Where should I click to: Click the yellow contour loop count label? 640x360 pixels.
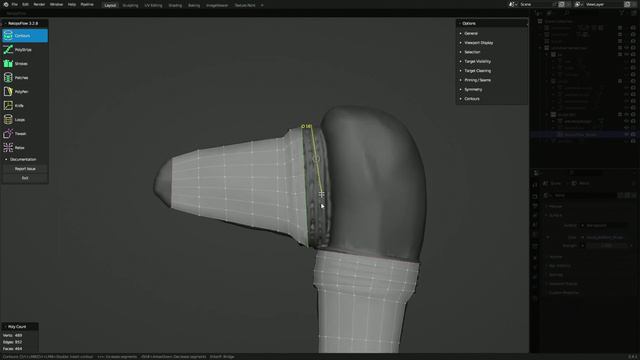pyautogui.click(x=306, y=126)
